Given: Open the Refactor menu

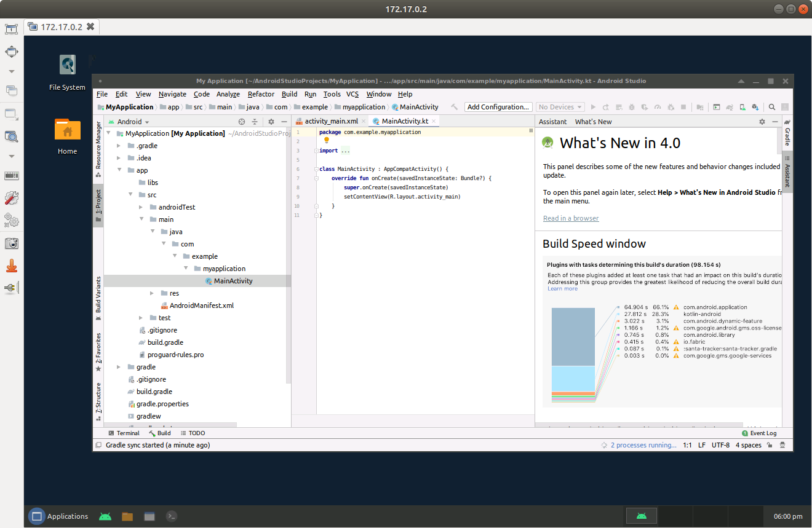Looking at the screenshot, I should click(x=261, y=94).
